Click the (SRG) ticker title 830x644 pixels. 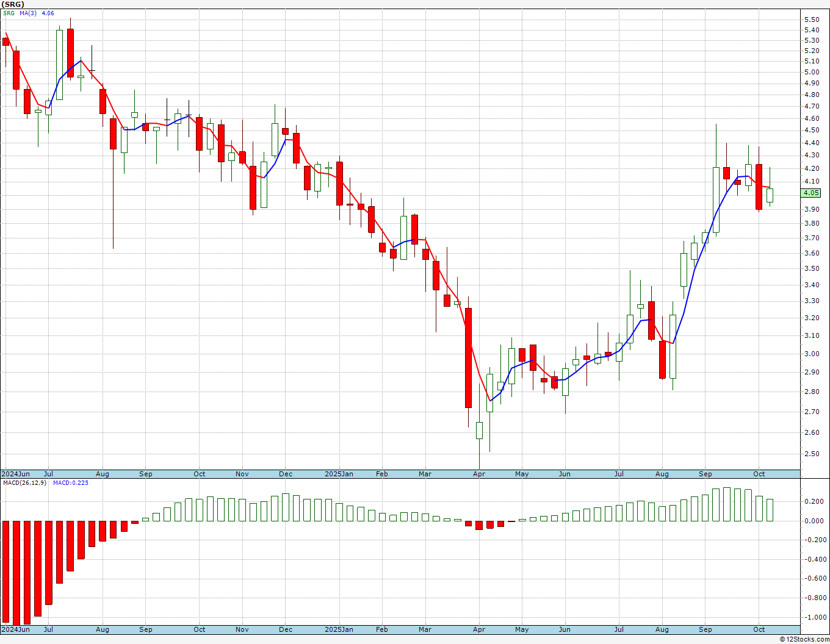click(x=13, y=4)
